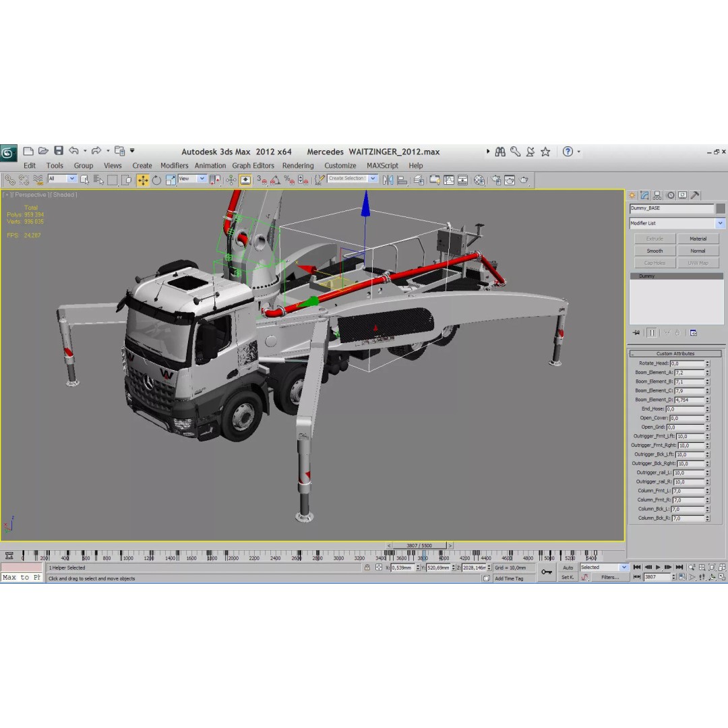Expand the Modifier List dropdown
Screen dimensions: 728x728
720,223
